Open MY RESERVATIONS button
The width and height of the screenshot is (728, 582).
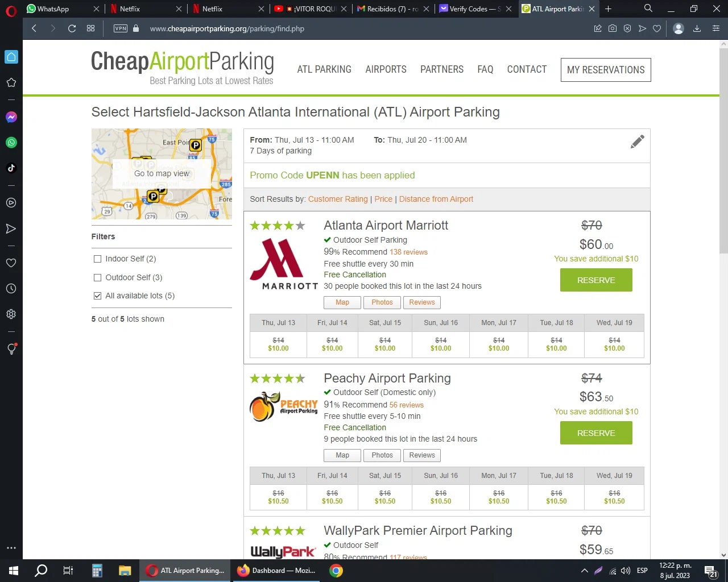(x=606, y=70)
